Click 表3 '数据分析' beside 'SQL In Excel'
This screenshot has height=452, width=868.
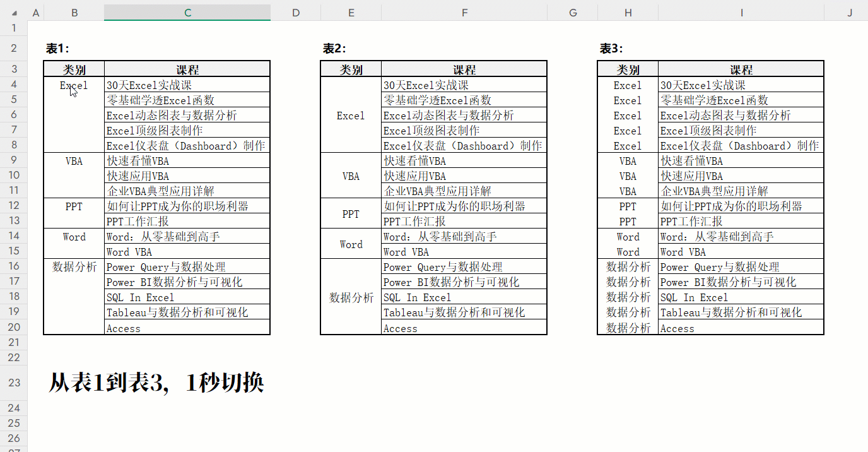tap(628, 297)
